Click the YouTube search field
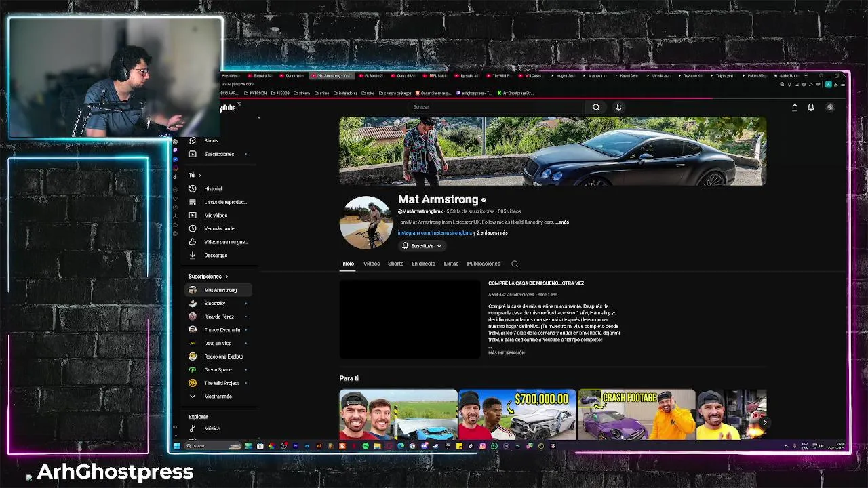Viewport: 868px width, 488px height. pos(498,107)
